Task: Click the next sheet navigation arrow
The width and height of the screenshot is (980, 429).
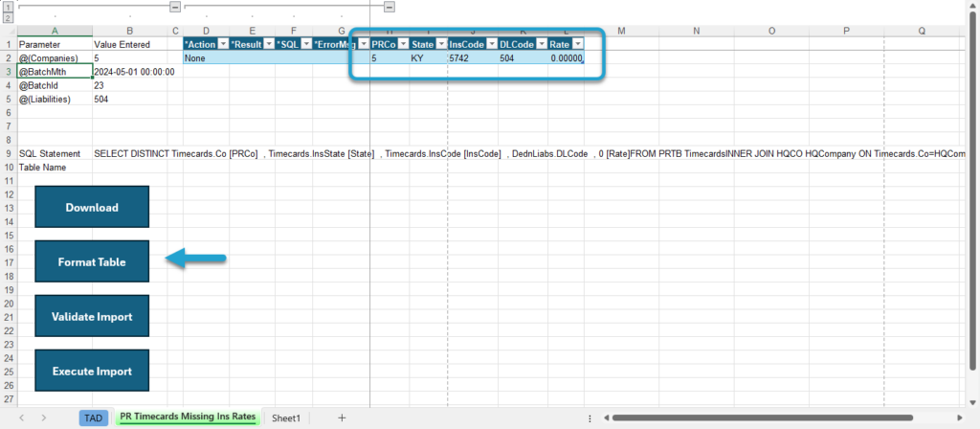Action: [x=44, y=418]
